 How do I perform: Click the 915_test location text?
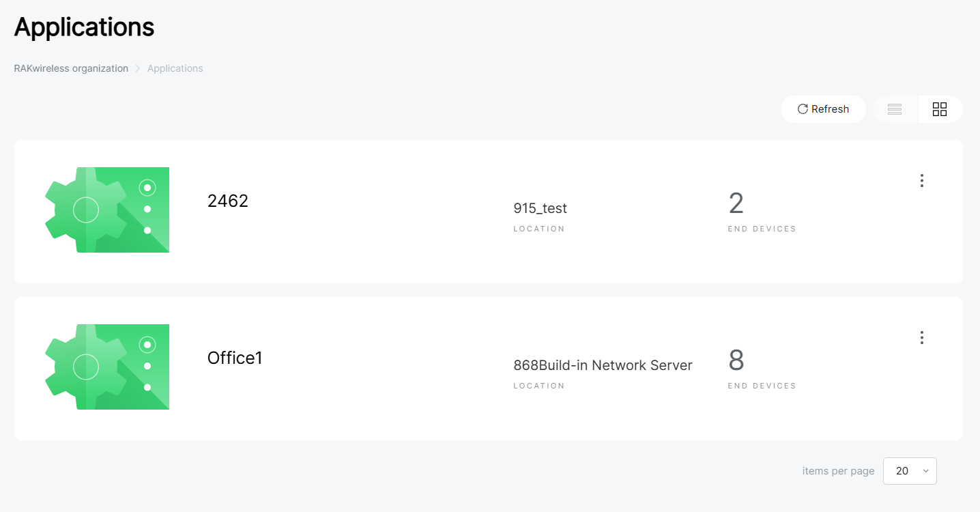(x=540, y=208)
